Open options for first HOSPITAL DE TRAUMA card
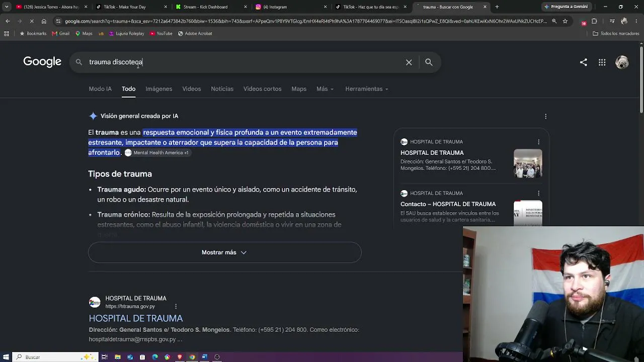 (x=538, y=142)
